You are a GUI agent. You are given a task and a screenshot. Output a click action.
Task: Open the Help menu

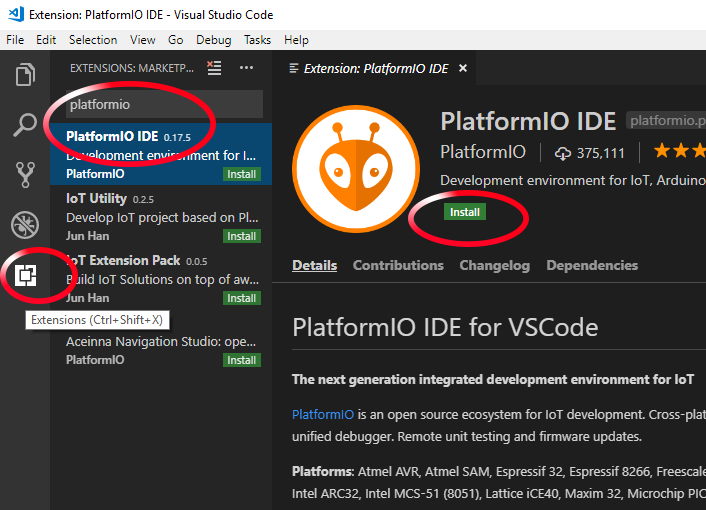(x=296, y=40)
